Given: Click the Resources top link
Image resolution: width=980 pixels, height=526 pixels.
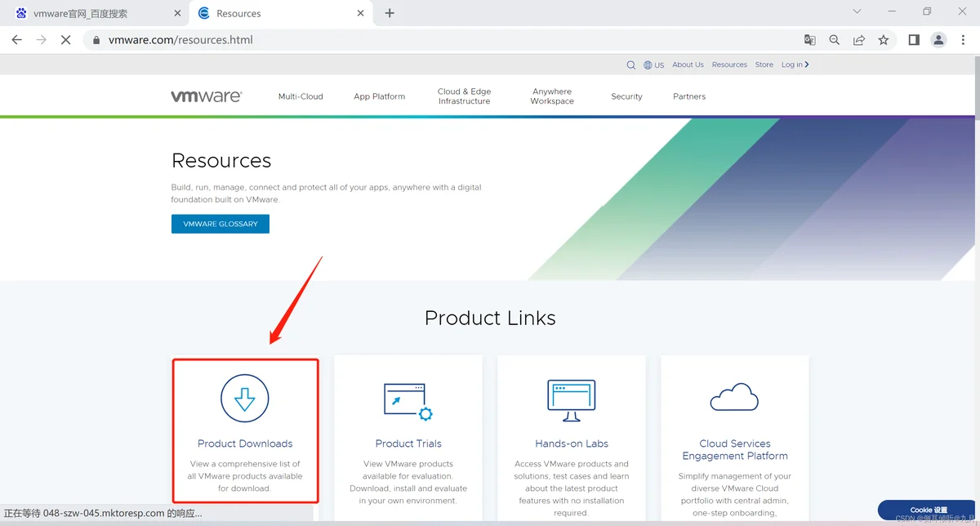Looking at the screenshot, I should 729,65.
